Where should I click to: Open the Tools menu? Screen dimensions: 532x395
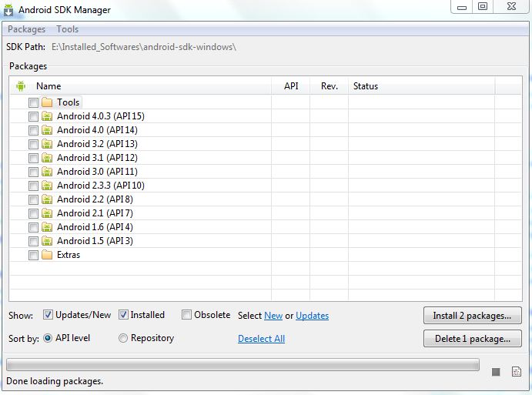point(67,29)
